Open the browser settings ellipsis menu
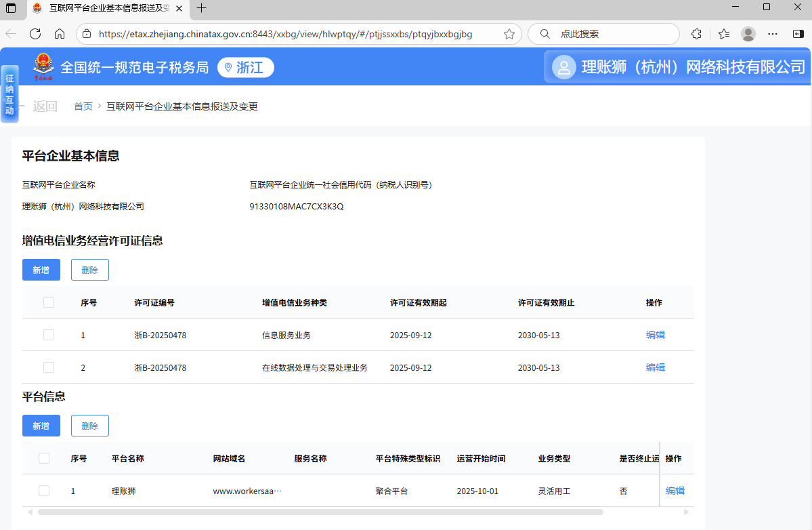 [773, 34]
